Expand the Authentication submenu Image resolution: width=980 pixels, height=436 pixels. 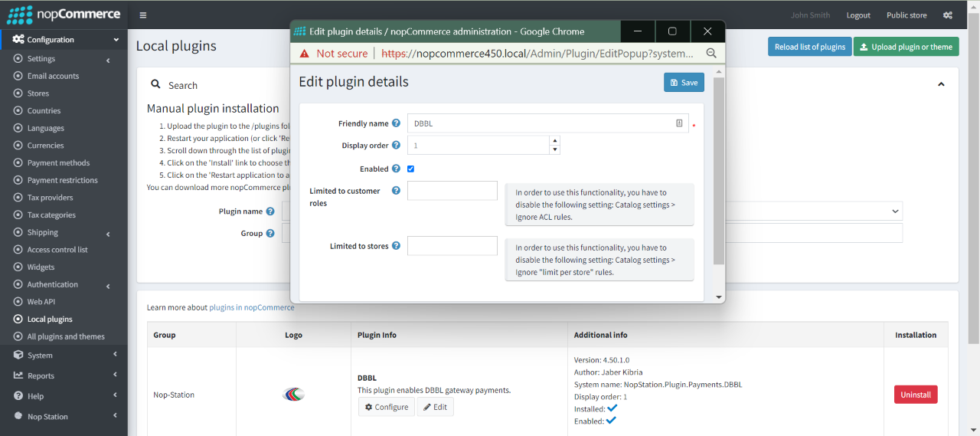coord(108,285)
